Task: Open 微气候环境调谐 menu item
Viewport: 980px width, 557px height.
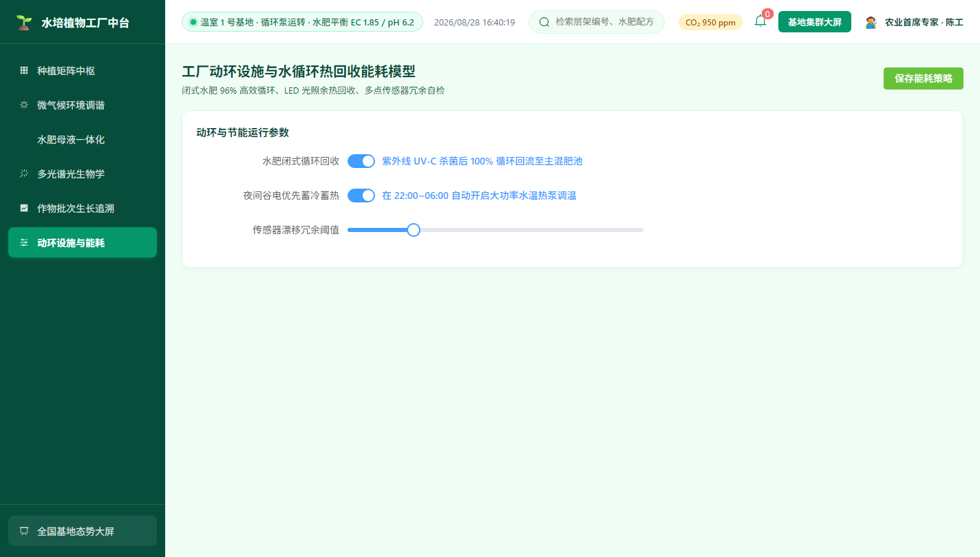Action: pyautogui.click(x=83, y=105)
